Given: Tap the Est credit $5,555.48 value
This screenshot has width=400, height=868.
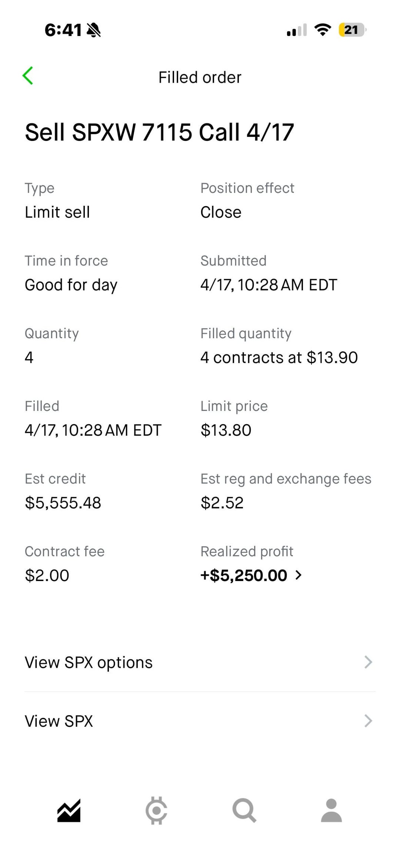Looking at the screenshot, I should (x=63, y=503).
